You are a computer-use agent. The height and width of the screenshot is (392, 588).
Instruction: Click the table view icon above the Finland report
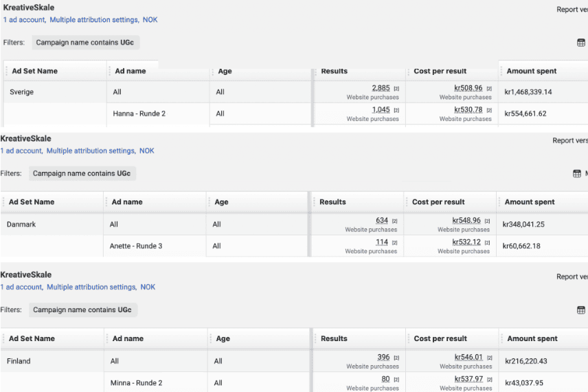(581, 310)
